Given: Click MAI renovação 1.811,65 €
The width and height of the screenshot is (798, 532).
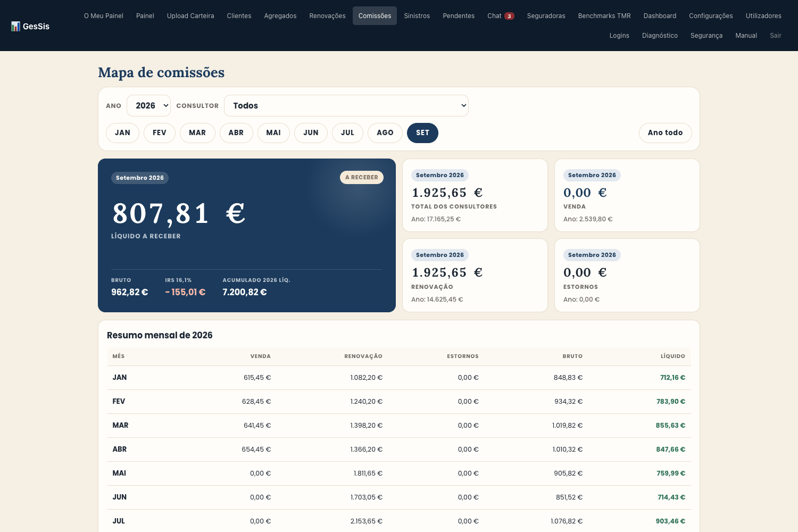Looking at the screenshot, I should click(x=368, y=473).
